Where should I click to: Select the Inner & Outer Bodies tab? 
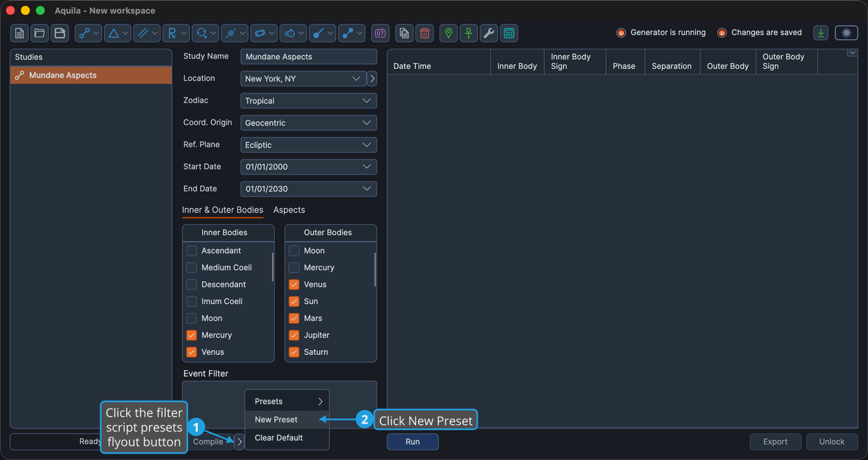pyautogui.click(x=222, y=210)
